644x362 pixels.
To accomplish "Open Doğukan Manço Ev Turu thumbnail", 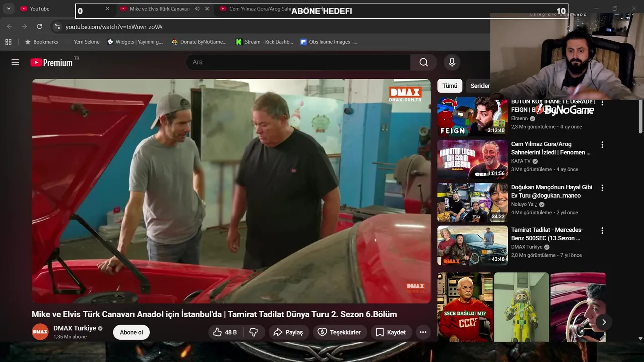I will pos(472,202).
